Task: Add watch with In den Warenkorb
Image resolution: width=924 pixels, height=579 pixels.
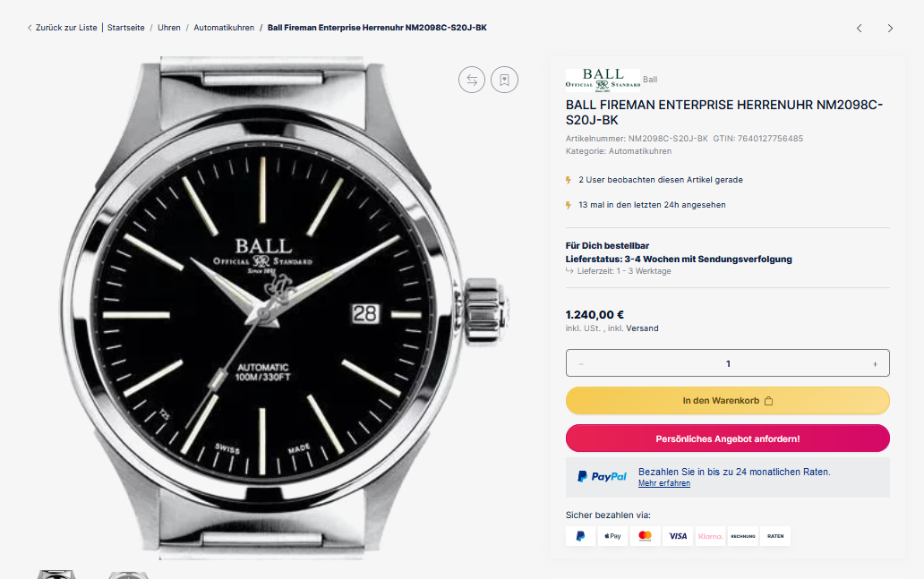Action: [727, 401]
